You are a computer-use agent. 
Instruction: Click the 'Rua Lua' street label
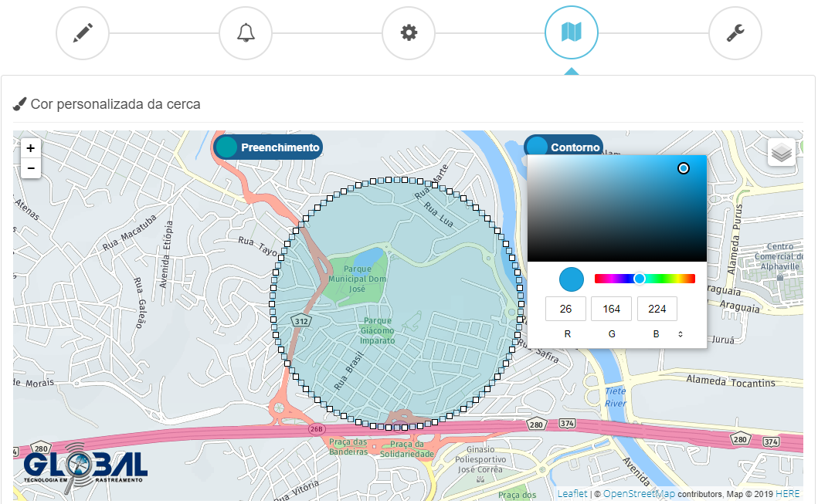(x=438, y=215)
